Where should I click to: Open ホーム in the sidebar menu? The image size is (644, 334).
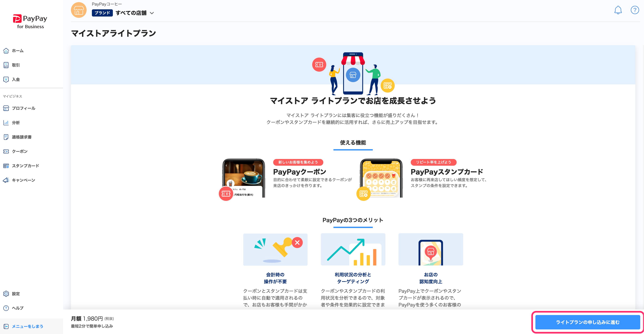point(18,51)
